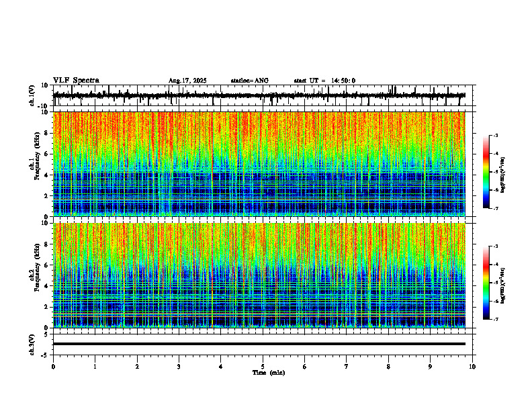
Task: Click the '-3' label on ch.1 color bar
Action: (496, 136)
